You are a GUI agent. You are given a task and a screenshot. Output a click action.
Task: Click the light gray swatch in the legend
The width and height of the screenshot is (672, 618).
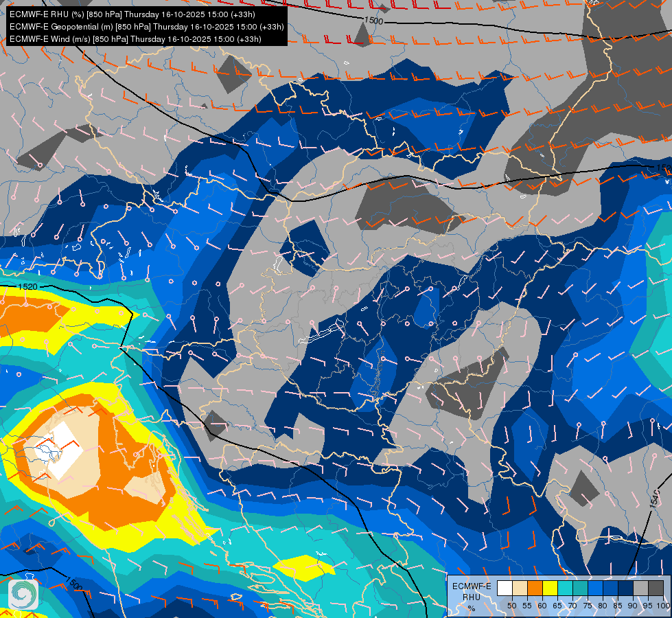pyautogui.click(x=640, y=588)
